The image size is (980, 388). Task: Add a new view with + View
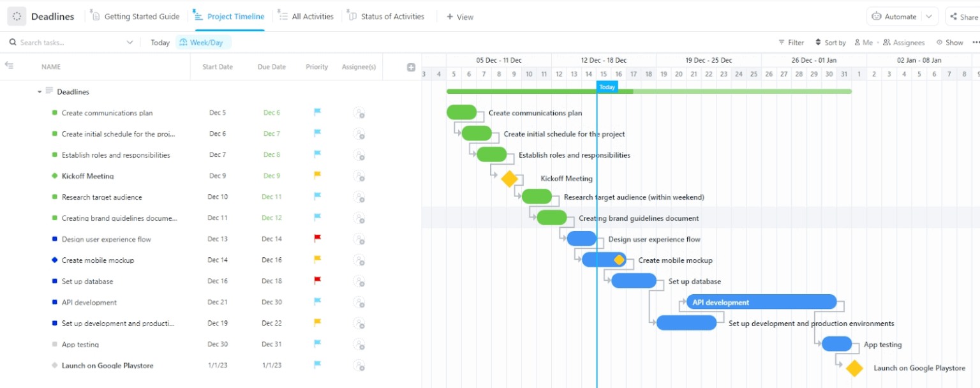tap(459, 17)
